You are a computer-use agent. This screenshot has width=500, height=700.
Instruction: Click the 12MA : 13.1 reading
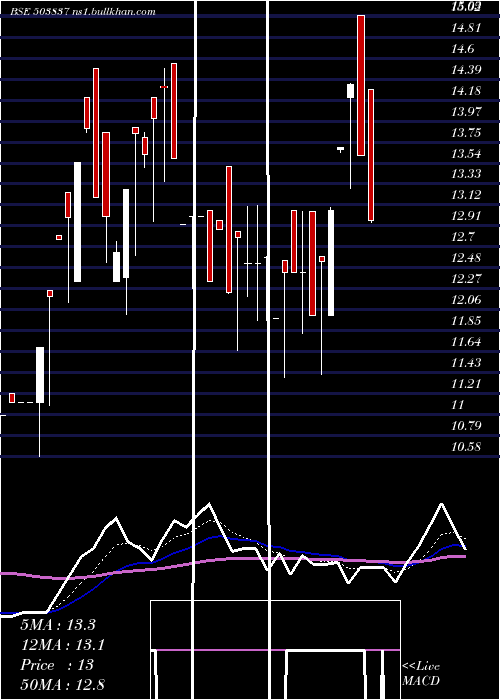click(x=62, y=645)
